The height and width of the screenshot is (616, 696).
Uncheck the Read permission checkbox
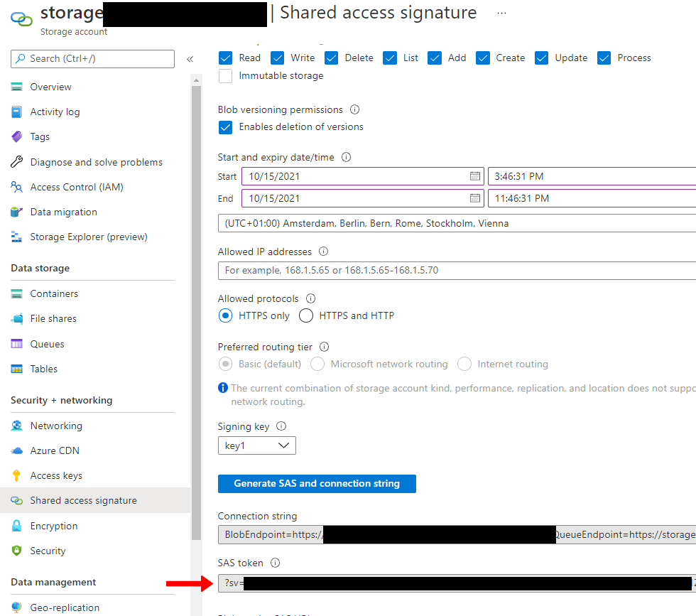(x=226, y=58)
